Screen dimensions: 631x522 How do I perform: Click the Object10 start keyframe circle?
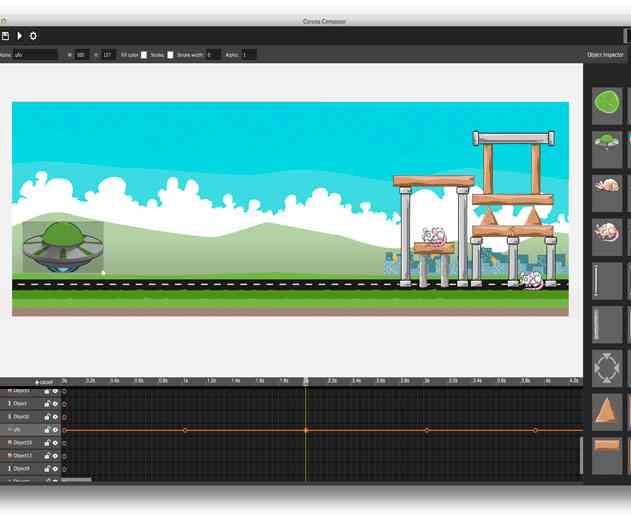coord(64,443)
